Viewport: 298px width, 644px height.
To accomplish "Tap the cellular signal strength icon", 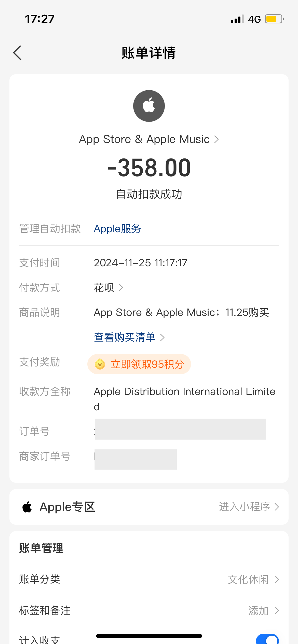I will coord(237,19).
